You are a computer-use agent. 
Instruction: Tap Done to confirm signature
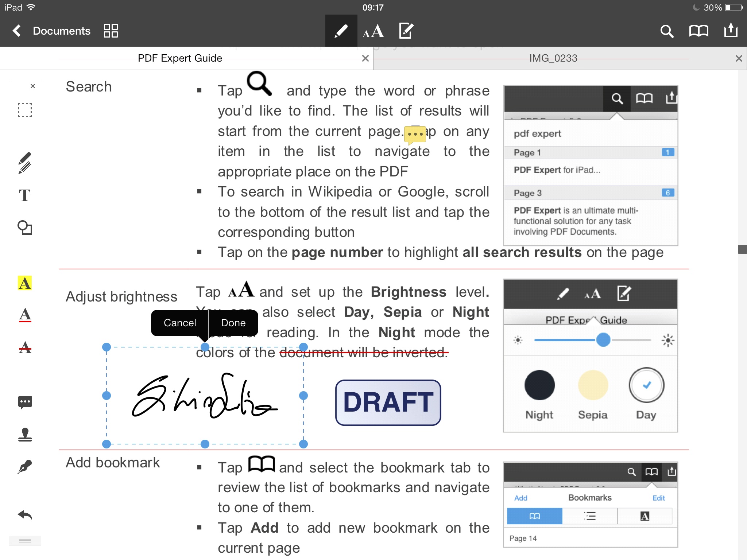[x=233, y=323]
